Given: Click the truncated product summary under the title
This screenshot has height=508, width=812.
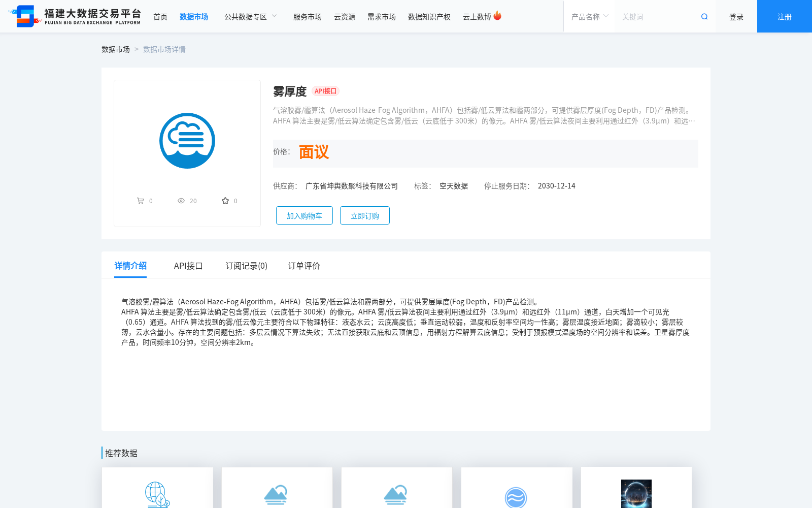Looking at the screenshot, I should 485,115.
